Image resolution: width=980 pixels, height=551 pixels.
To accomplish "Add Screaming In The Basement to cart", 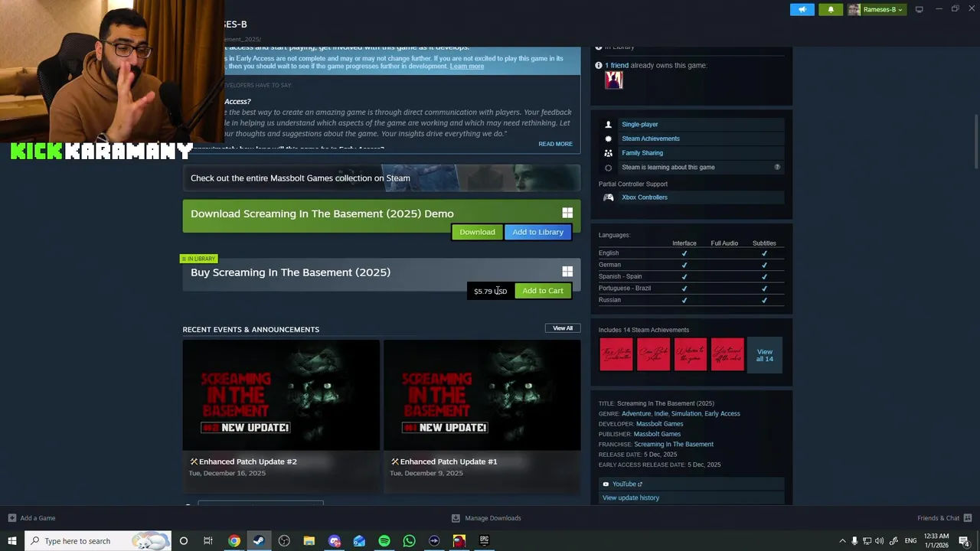I will click(543, 291).
